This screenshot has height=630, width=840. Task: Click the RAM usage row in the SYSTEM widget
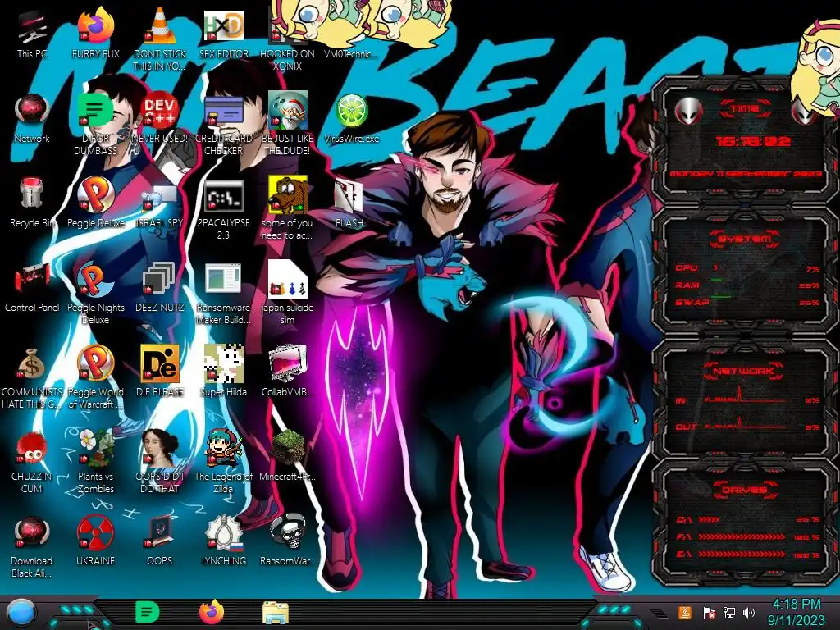748,285
